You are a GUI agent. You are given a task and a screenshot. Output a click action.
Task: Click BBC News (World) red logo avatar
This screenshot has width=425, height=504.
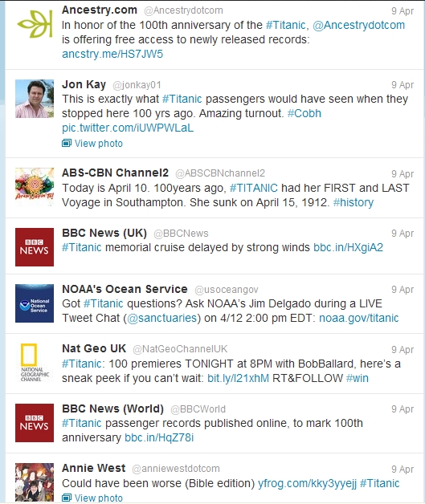(x=35, y=423)
